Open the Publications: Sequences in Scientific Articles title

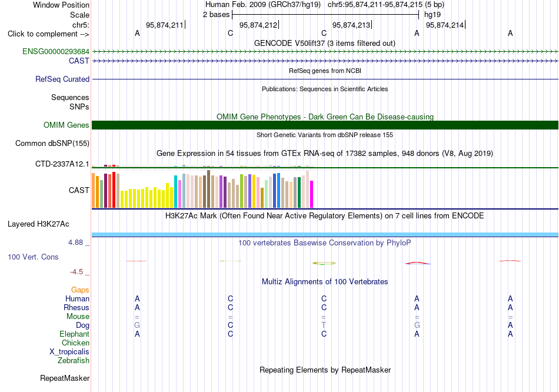(x=325, y=89)
